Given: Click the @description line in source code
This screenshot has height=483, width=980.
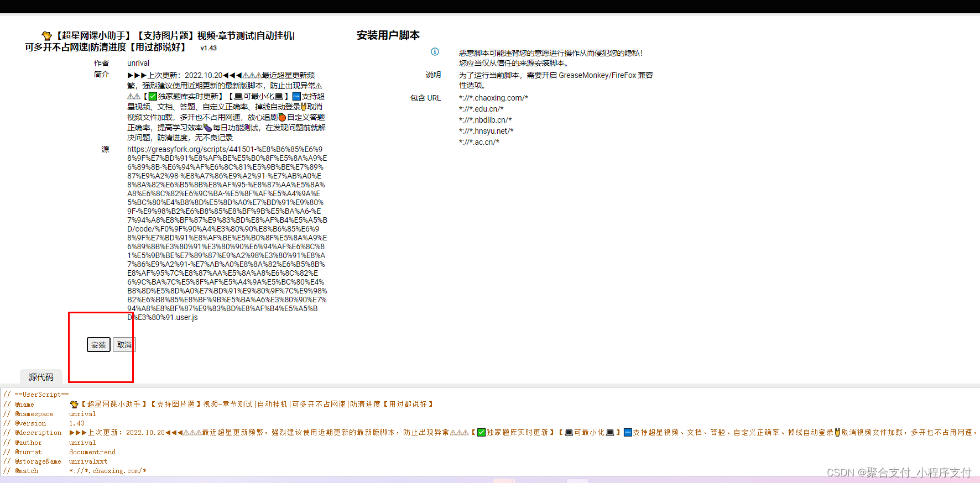Looking at the screenshot, I should pyautogui.click(x=490, y=433).
